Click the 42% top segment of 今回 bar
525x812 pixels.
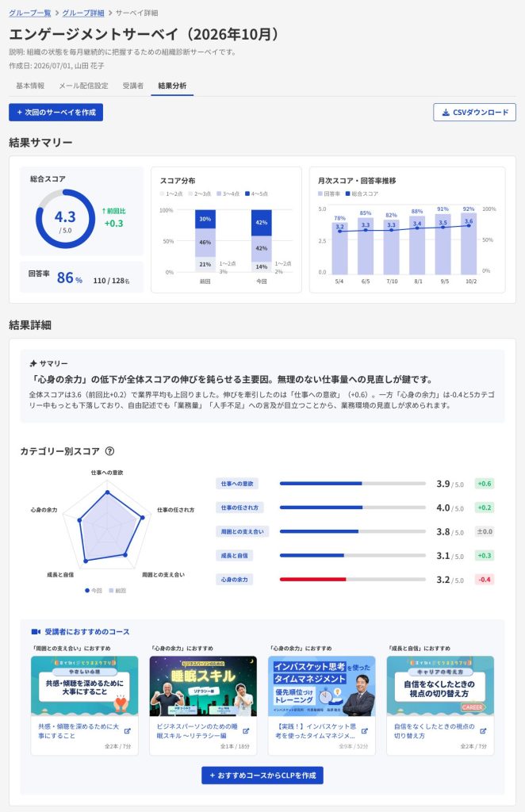[262, 223]
